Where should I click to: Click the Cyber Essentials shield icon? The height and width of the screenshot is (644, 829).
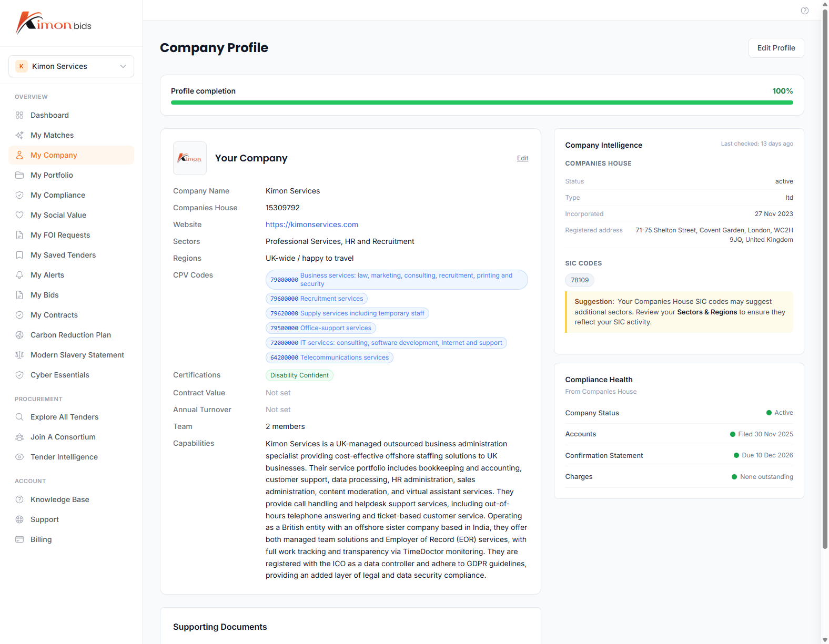point(19,375)
